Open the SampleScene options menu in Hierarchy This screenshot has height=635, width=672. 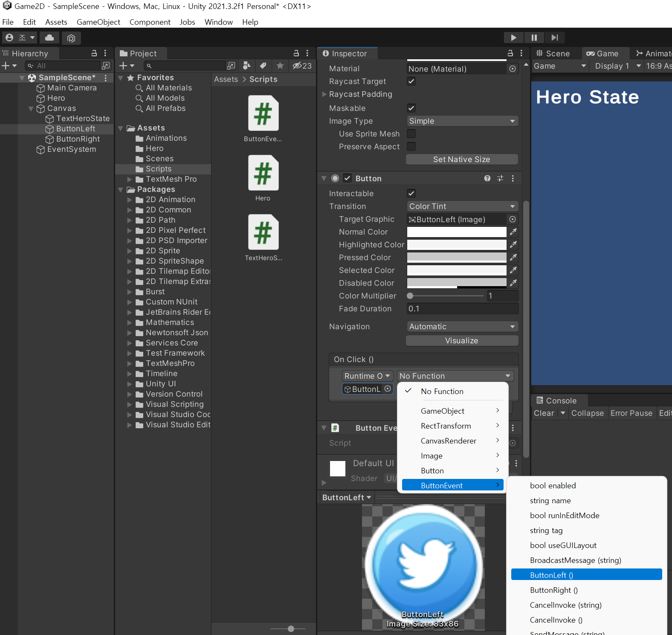point(105,78)
